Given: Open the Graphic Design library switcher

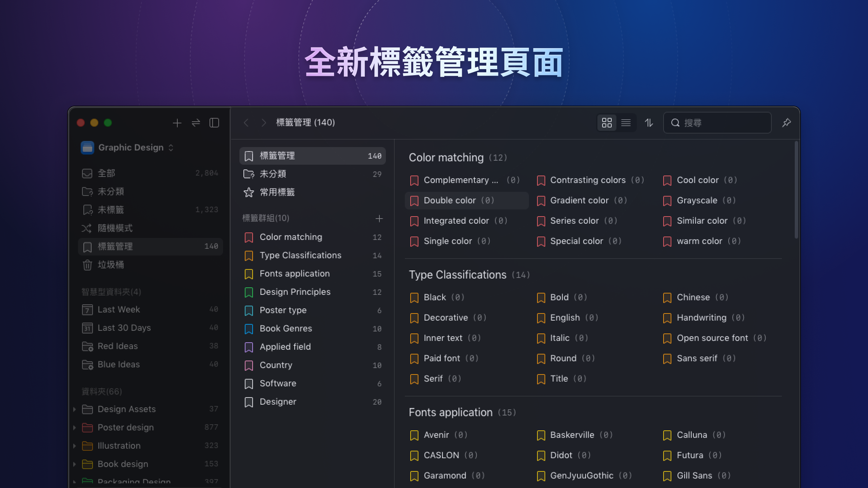Looking at the screenshot, I should pos(171,147).
